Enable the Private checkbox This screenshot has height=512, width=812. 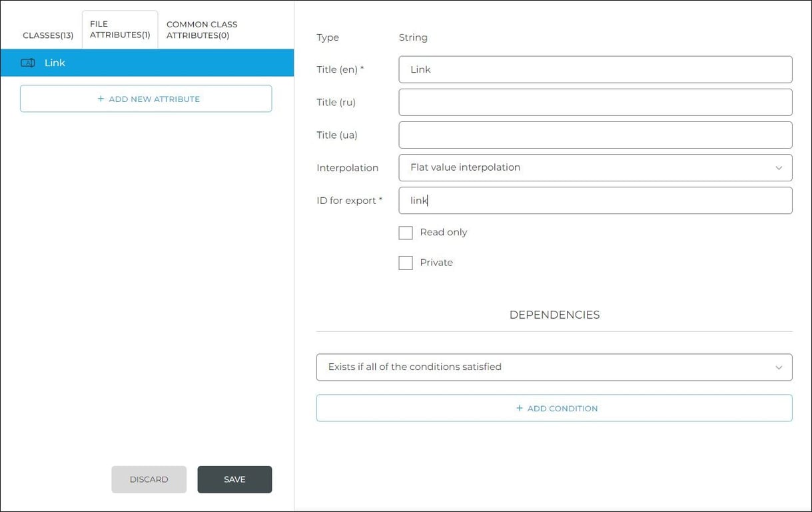pos(406,262)
